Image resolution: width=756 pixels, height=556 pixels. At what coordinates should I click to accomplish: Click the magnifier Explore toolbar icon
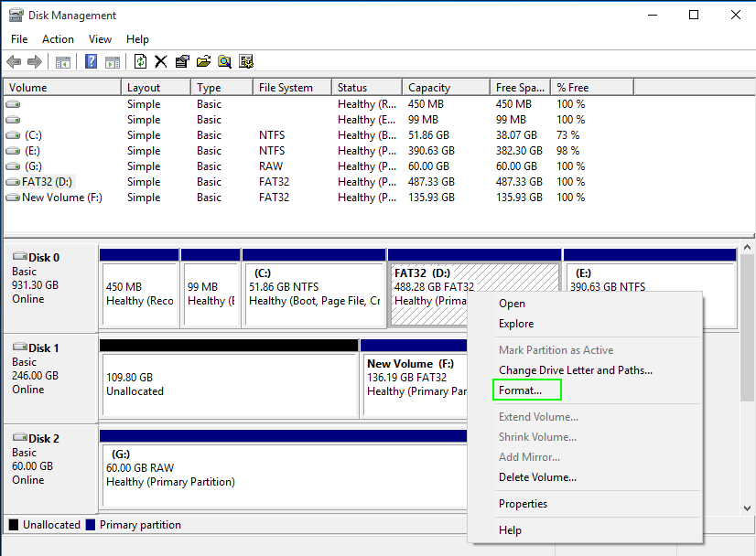(x=224, y=61)
